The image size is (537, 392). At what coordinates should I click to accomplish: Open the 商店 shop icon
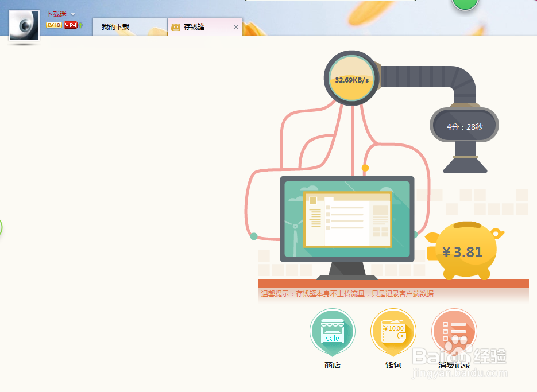click(x=332, y=331)
